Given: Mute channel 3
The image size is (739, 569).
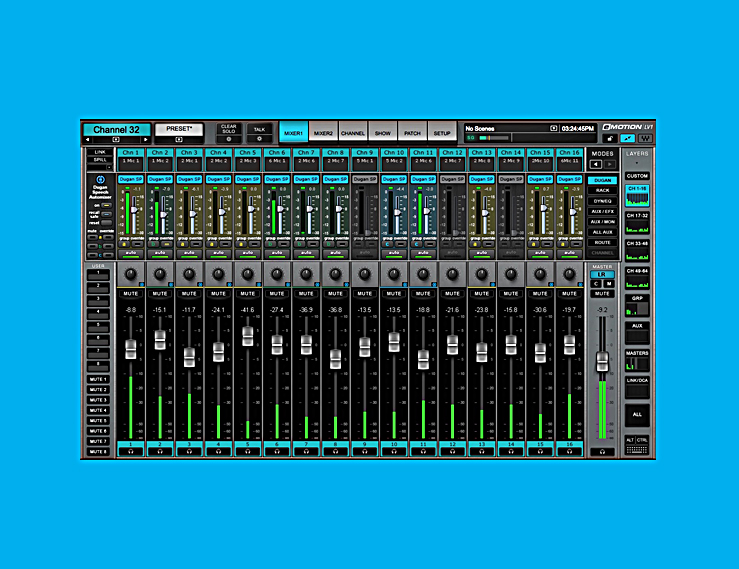Looking at the screenshot, I should coord(189,294).
